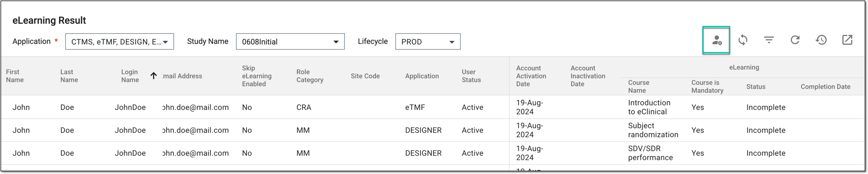Click the Login Name sort arrow
Image resolution: width=868 pixels, height=174 pixels.
coord(153,76)
